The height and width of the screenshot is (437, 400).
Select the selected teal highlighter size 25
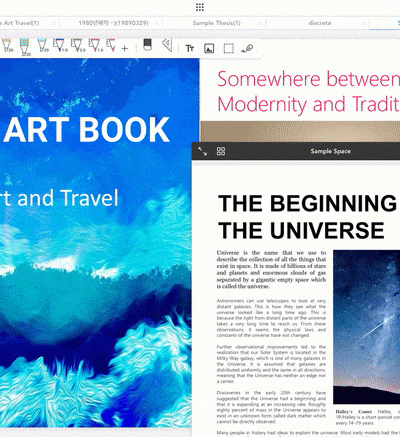tap(25, 47)
